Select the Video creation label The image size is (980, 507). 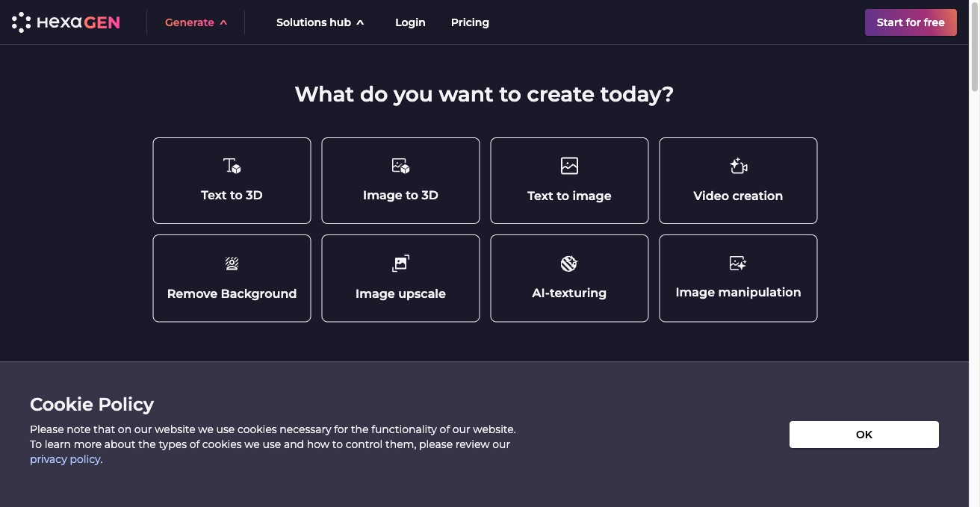pyautogui.click(x=738, y=196)
